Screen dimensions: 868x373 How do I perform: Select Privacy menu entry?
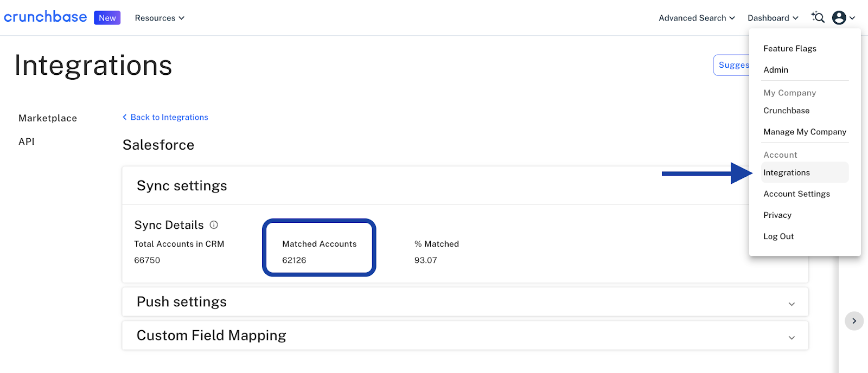(x=777, y=215)
